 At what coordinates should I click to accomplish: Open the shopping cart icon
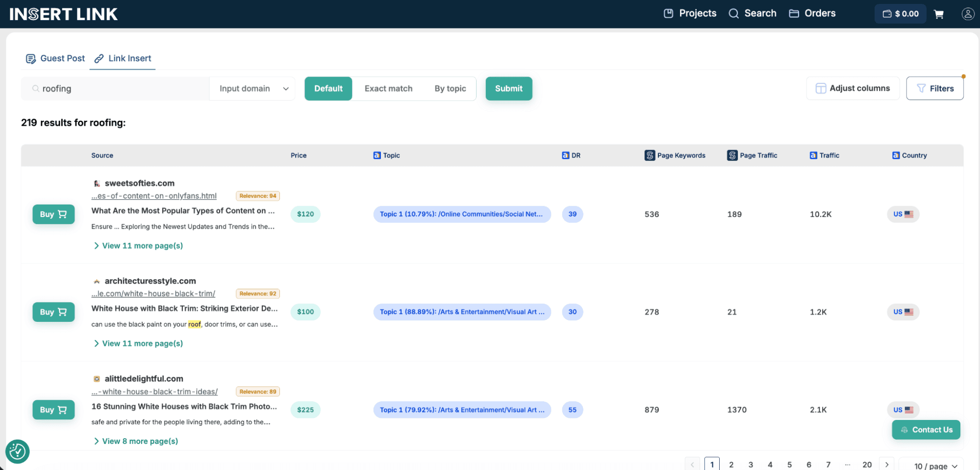939,14
